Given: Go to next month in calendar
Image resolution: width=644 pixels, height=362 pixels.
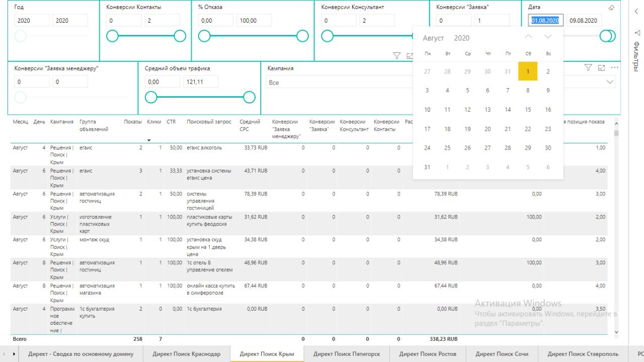Looking at the screenshot, I should tap(548, 37).
